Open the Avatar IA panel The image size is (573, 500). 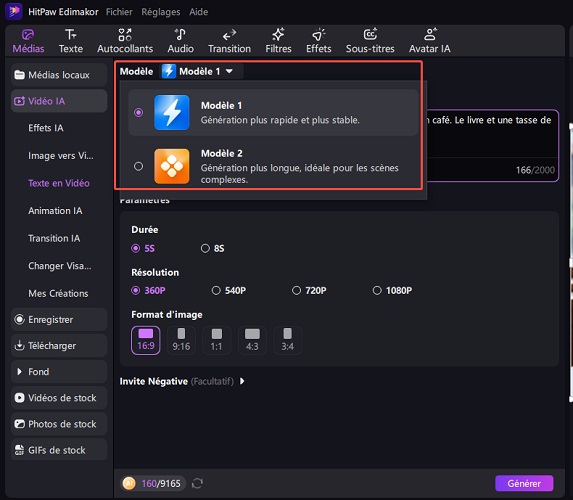click(x=429, y=41)
